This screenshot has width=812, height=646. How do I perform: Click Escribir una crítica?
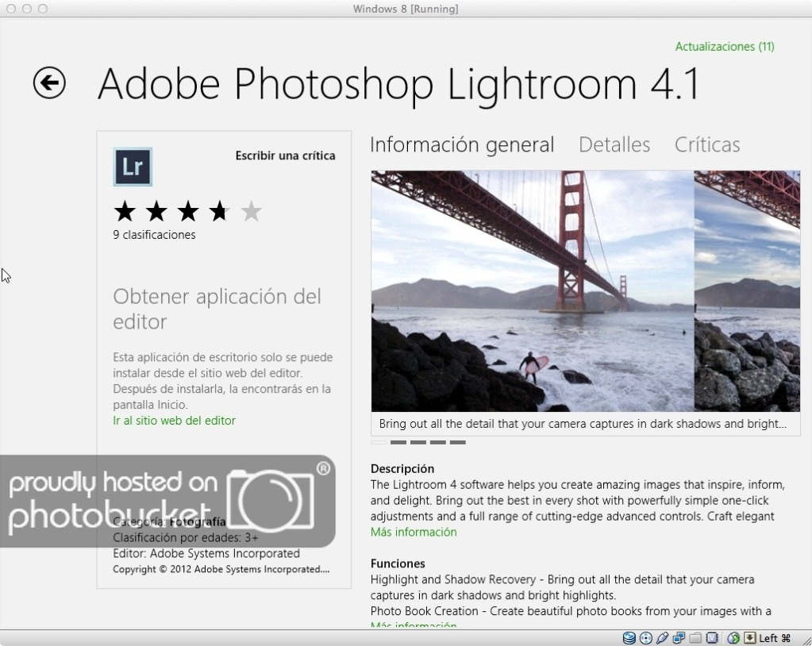285,156
